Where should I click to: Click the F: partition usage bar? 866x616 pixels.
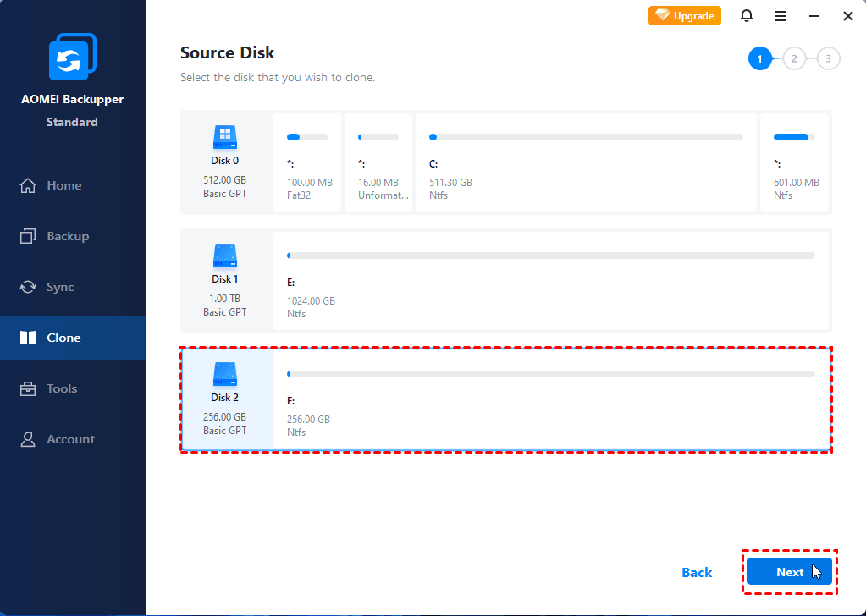(x=550, y=373)
